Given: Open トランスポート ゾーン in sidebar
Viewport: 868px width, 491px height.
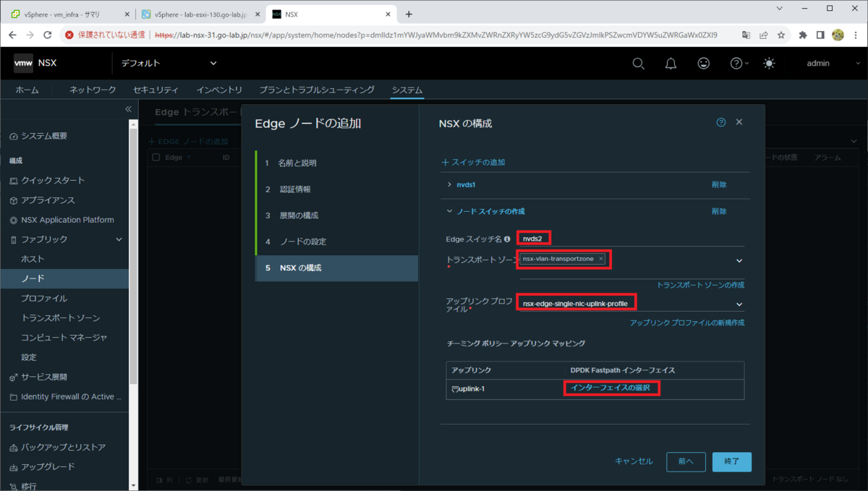Looking at the screenshot, I should pos(61,318).
